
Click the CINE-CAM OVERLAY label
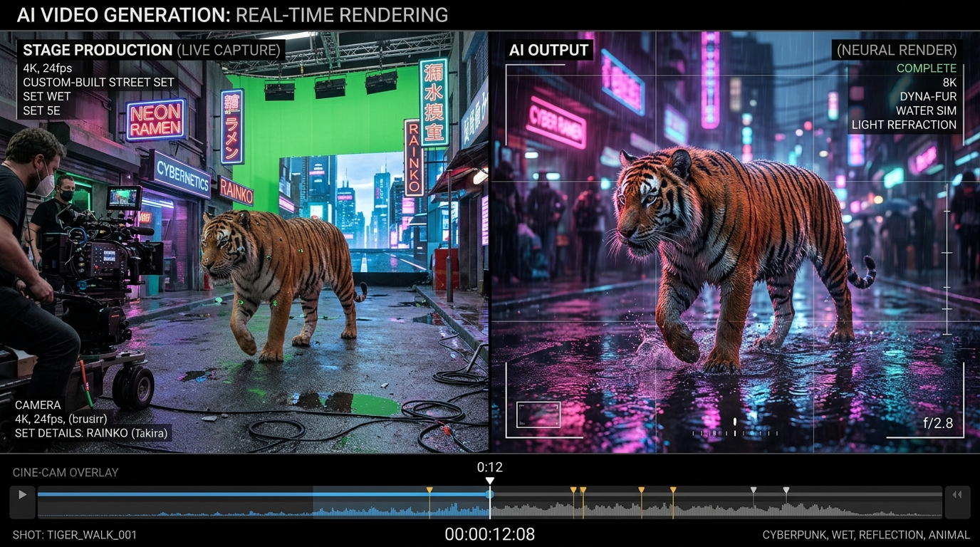[x=66, y=472]
